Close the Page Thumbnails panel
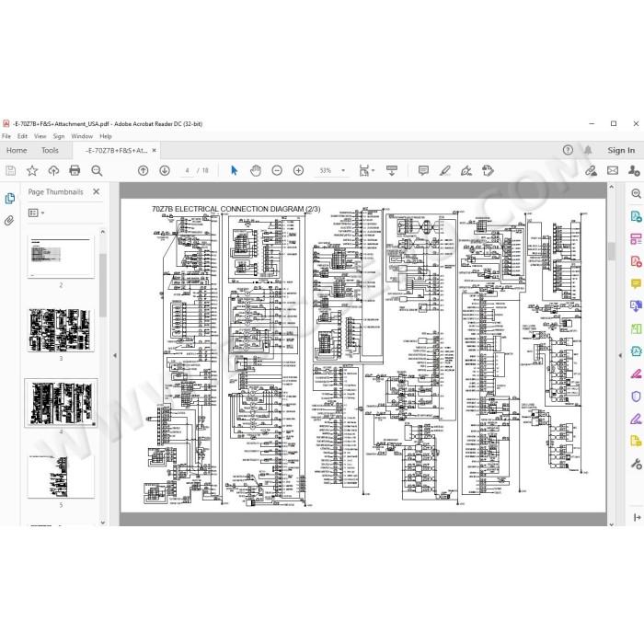The image size is (644, 644). click(96, 191)
